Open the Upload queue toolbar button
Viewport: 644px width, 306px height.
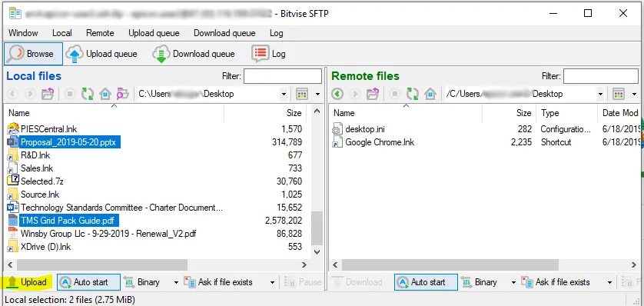coord(101,54)
